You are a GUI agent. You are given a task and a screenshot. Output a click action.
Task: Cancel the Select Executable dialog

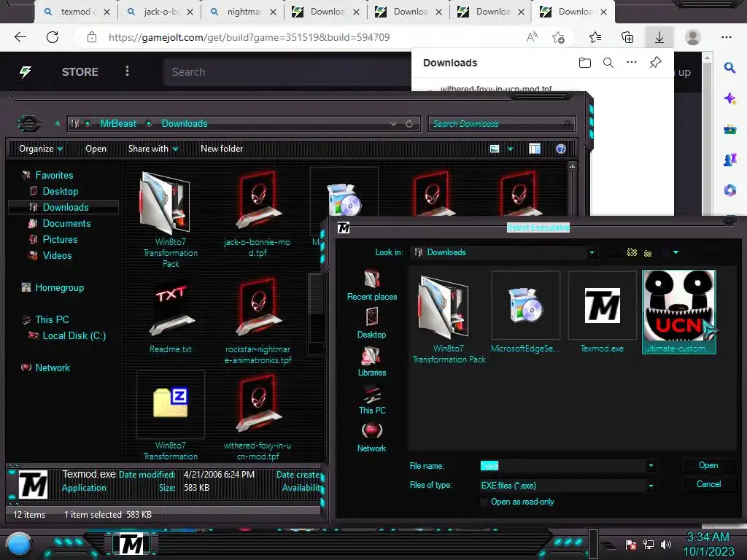(x=708, y=484)
